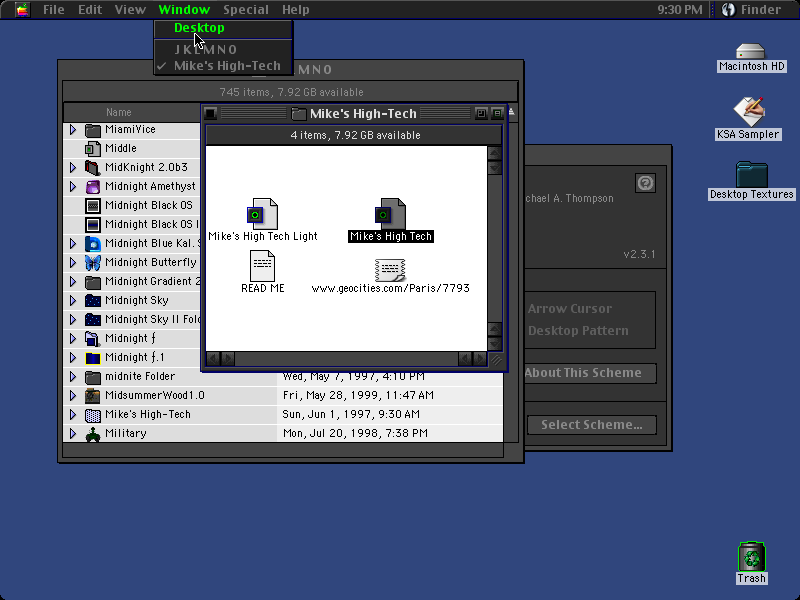Viewport: 800px width, 600px height.
Task: Choose Desktop from the Window menu
Action: click(223, 28)
